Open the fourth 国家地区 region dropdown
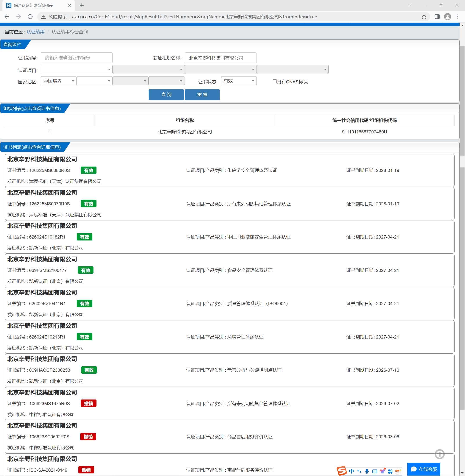Image resolution: width=465 pixels, height=476 pixels. coord(166,81)
